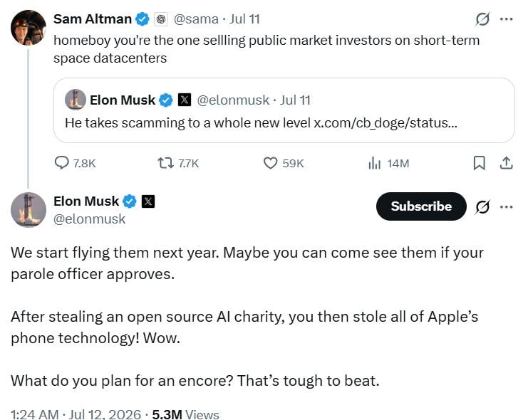Click Grok icon beside Subscribe button
This screenshot has height=420, width=528.
482,206
